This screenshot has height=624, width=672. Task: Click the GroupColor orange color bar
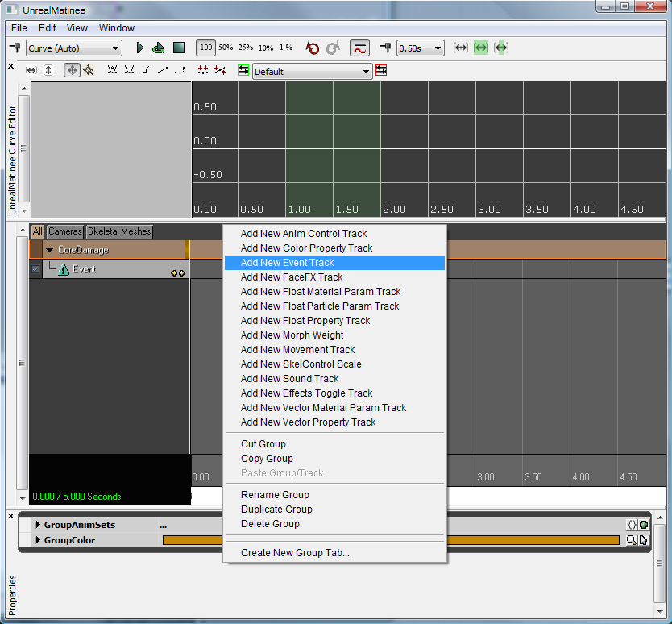391,540
